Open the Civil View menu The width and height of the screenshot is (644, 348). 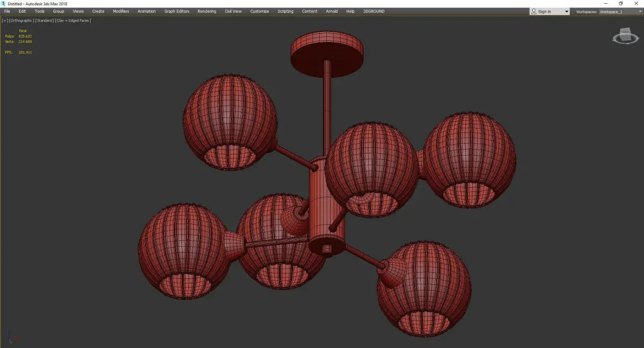pos(233,11)
